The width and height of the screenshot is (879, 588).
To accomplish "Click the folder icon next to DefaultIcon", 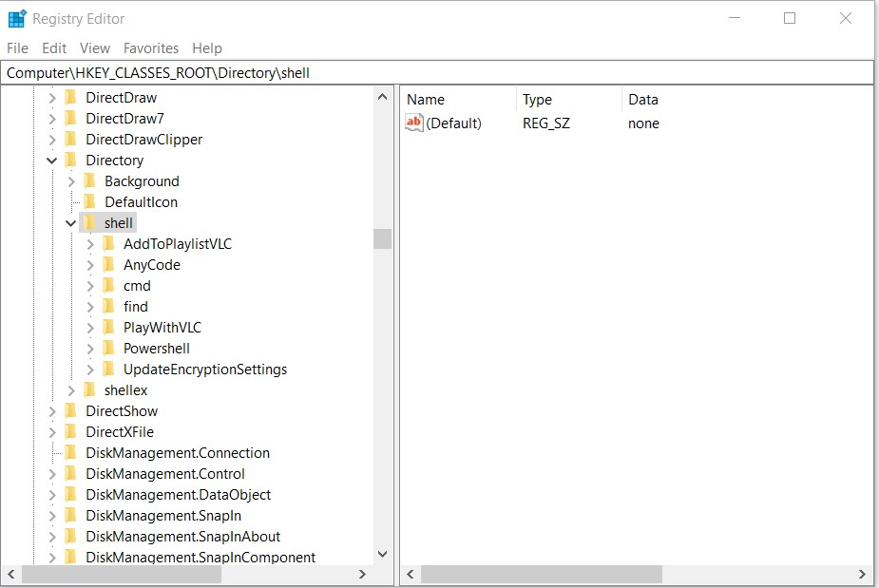I will click(x=89, y=202).
